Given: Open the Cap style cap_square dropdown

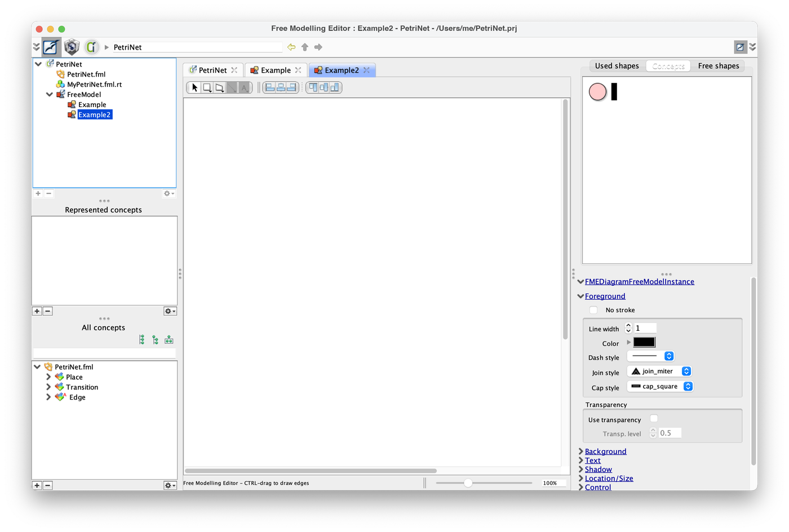Looking at the screenshot, I should (x=660, y=387).
